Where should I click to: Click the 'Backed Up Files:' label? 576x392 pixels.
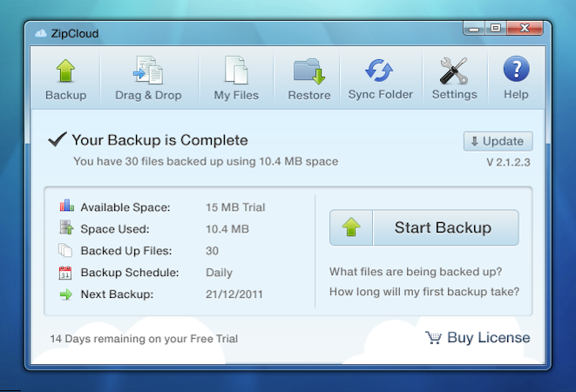click(126, 251)
